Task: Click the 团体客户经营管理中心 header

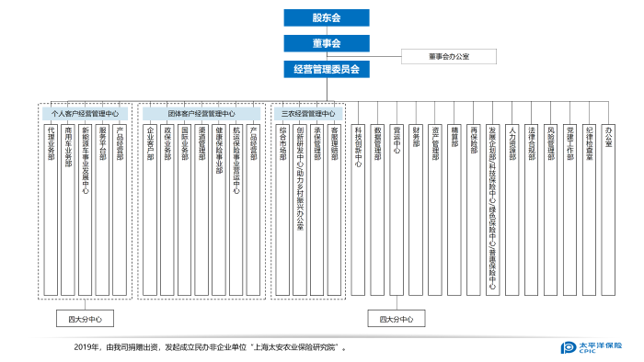Action: tap(201, 114)
